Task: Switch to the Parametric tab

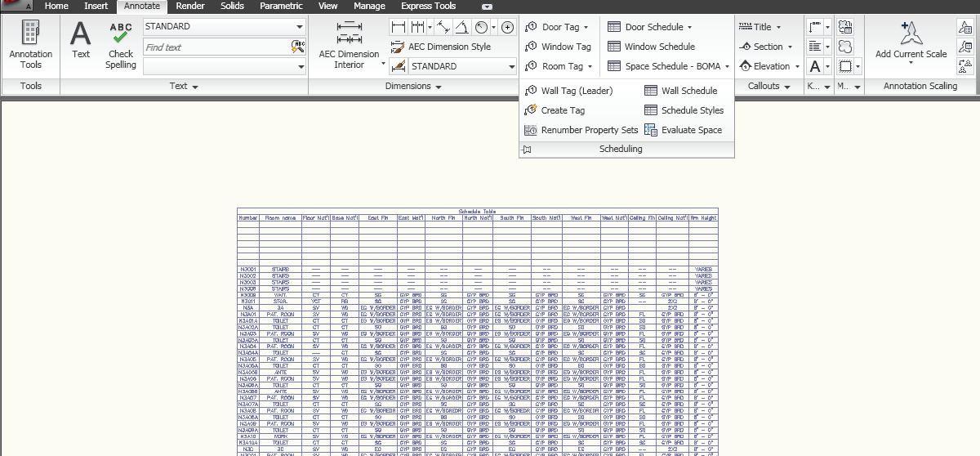Action: point(281,6)
